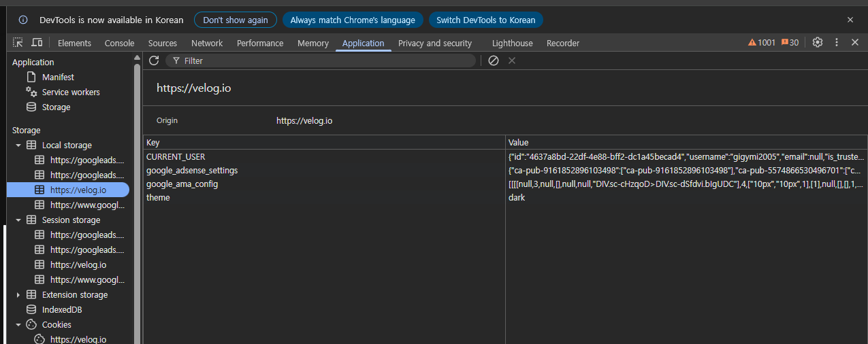868x344 pixels.
Task: Switch to the Memory tab
Action: 313,43
